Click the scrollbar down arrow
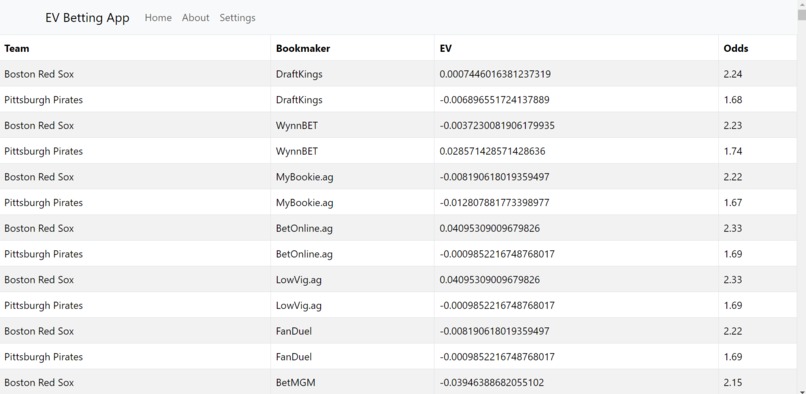 [801, 390]
